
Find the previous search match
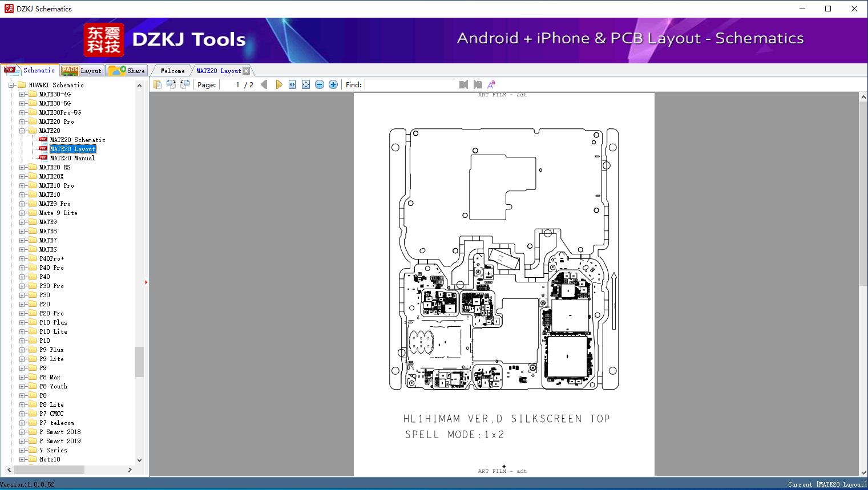point(463,84)
